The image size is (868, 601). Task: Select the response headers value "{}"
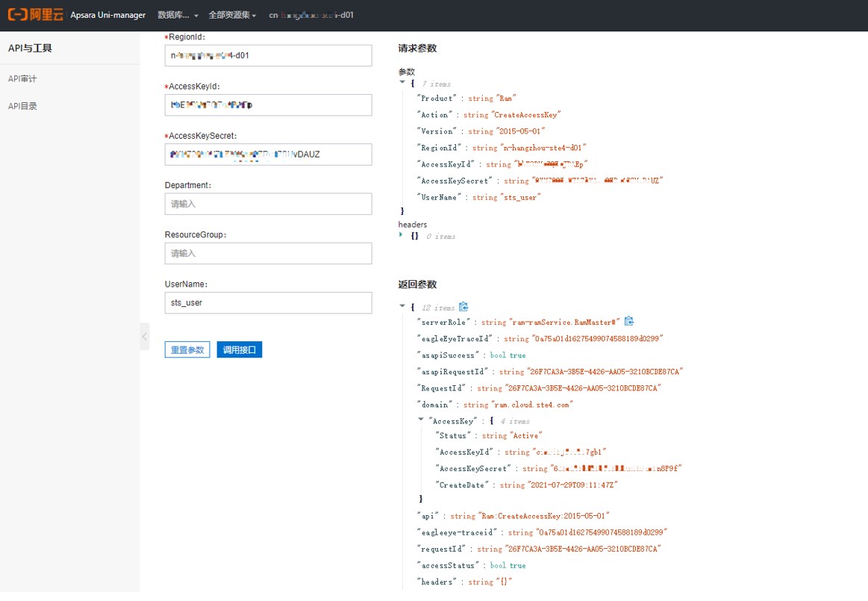point(505,582)
